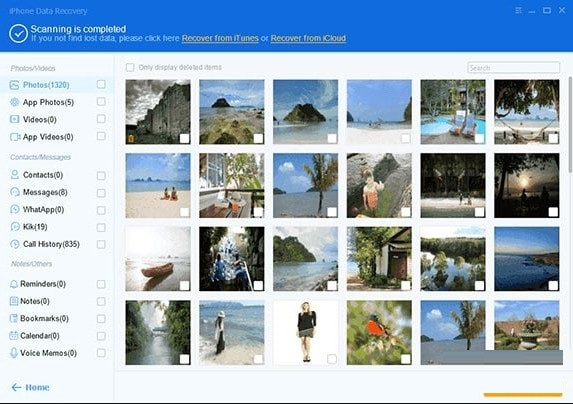Select the Calendar icon in sidebar

click(14, 335)
